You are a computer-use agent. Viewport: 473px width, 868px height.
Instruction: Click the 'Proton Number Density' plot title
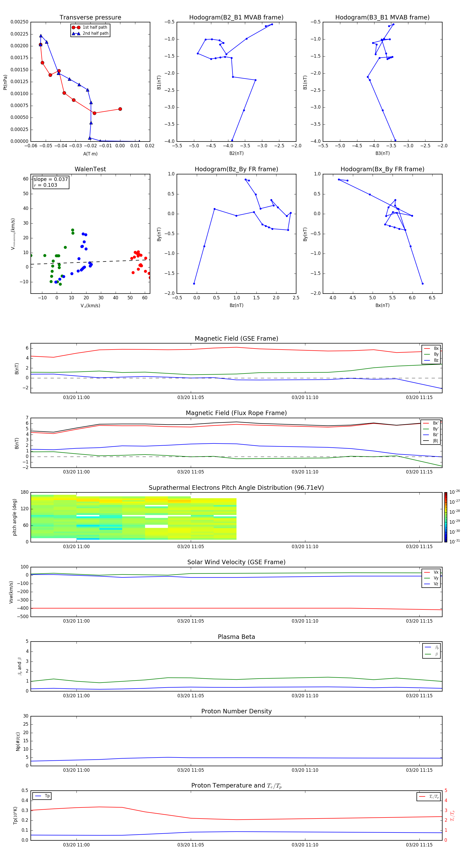tap(236, 712)
